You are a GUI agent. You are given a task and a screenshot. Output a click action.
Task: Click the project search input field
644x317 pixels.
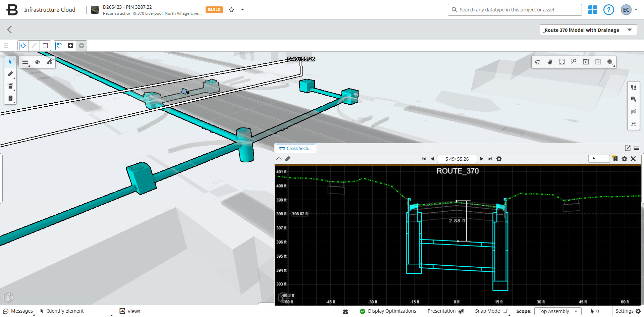coord(515,10)
